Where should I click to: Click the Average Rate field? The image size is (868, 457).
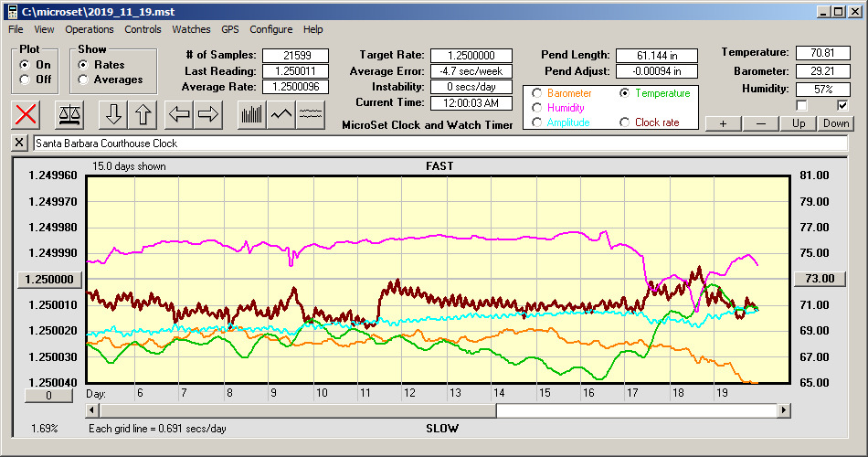click(x=296, y=87)
